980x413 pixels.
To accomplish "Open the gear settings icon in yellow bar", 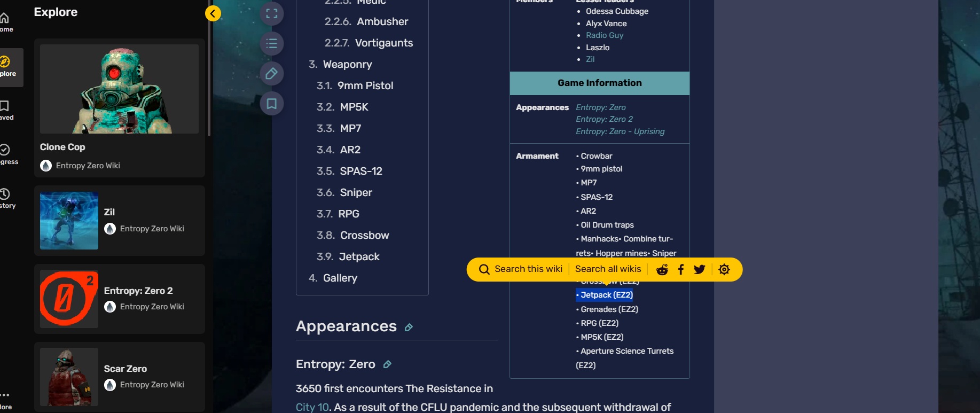I will click(724, 269).
